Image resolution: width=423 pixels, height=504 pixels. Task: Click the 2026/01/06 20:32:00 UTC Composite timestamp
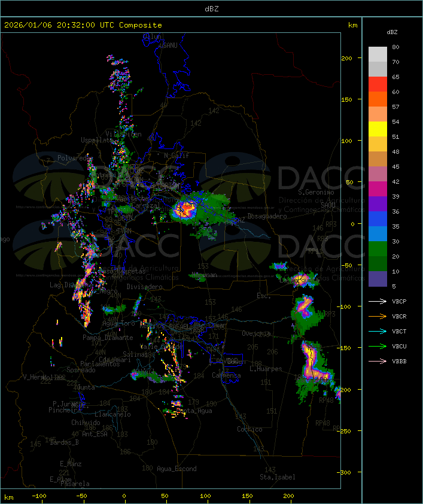83,25
